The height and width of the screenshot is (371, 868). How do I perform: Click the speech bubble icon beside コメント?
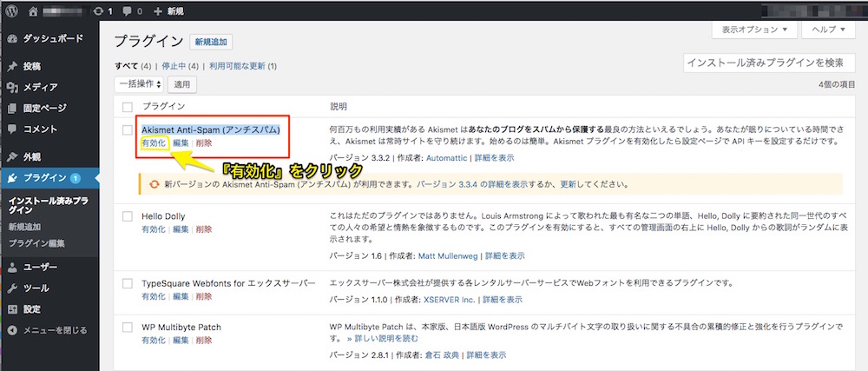tap(13, 129)
